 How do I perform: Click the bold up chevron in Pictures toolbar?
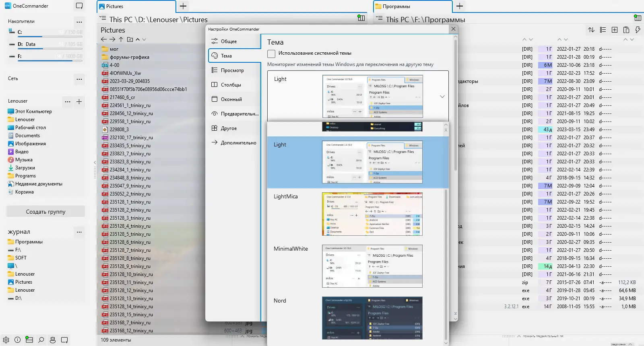[x=138, y=39]
